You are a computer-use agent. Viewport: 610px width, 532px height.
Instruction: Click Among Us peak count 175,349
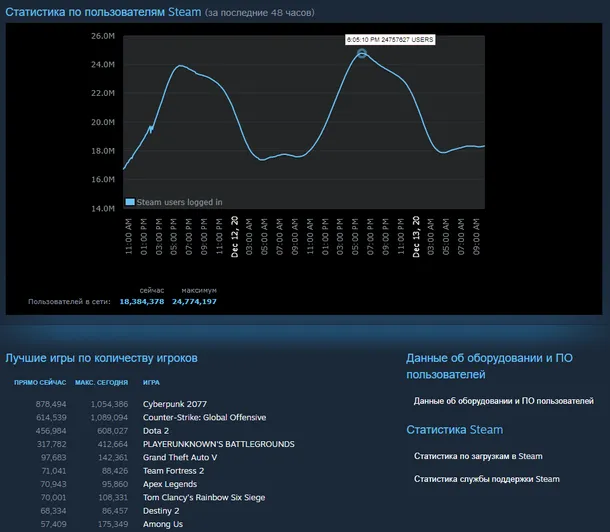coord(113,524)
